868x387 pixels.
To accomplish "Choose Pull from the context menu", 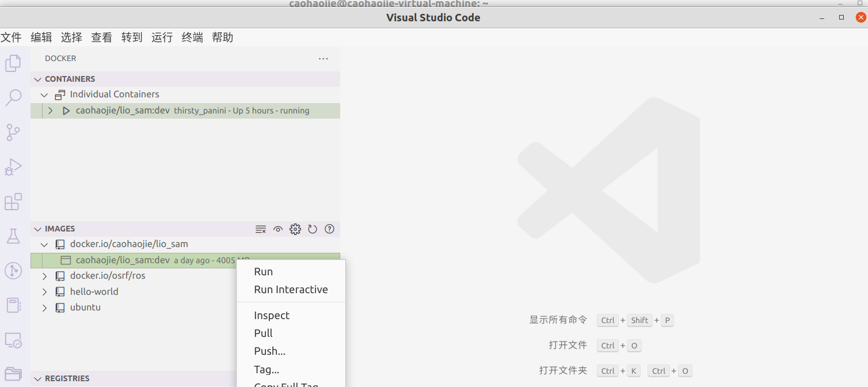I will 291,333.
